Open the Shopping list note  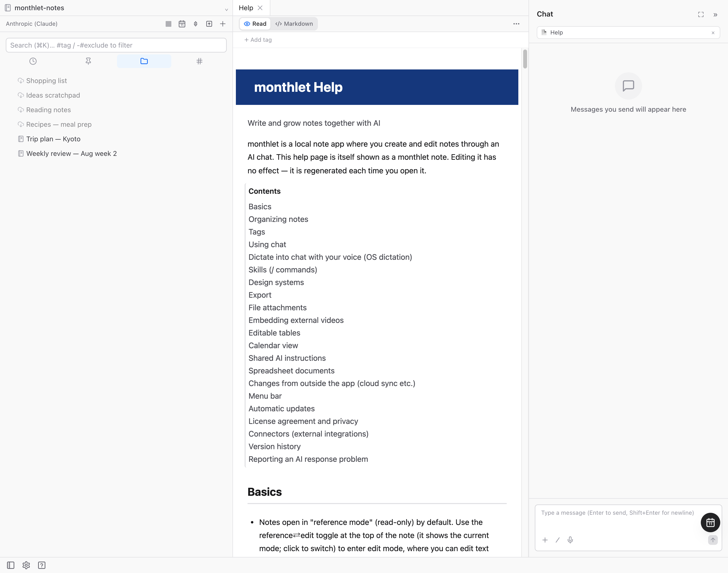(x=47, y=81)
